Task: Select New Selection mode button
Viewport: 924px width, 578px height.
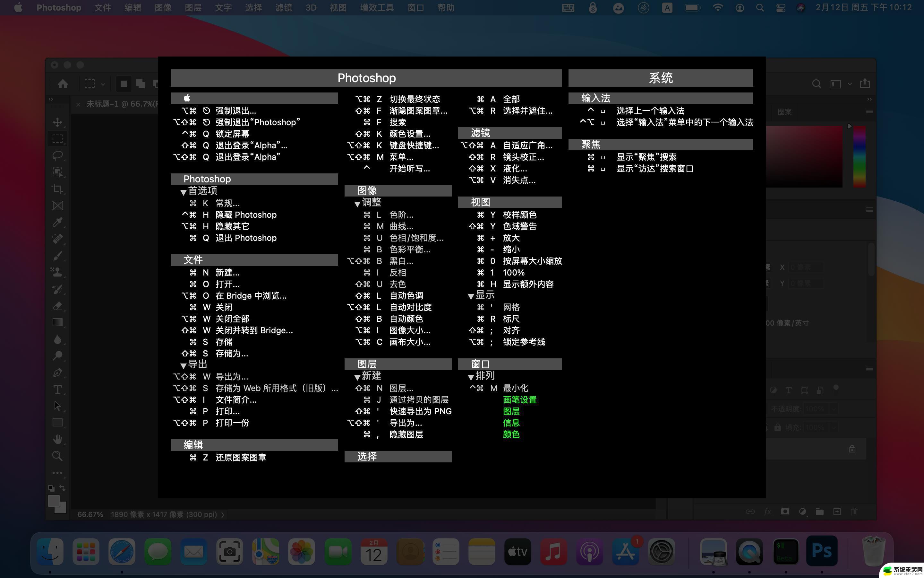Action: (124, 84)
